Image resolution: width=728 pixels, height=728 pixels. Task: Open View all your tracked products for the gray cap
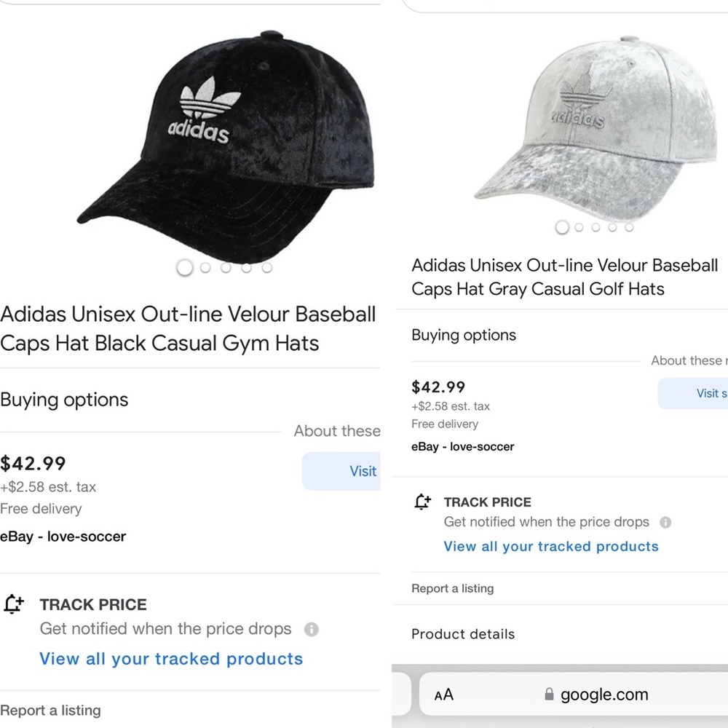point(550,547)
